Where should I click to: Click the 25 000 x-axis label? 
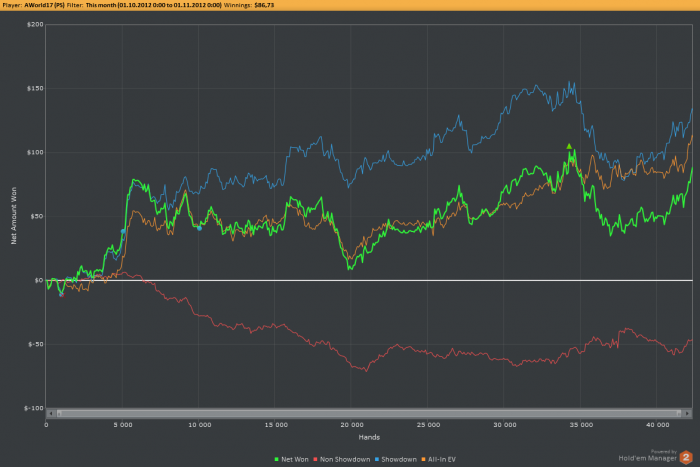tap(428, 425)
